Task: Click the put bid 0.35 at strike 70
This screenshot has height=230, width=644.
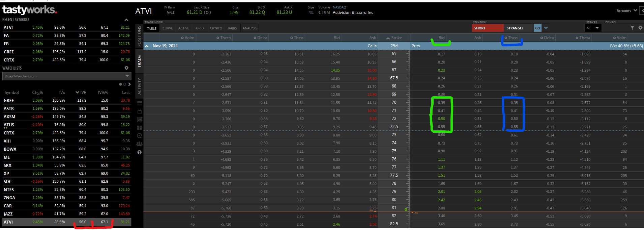Action: coord(441,103)
